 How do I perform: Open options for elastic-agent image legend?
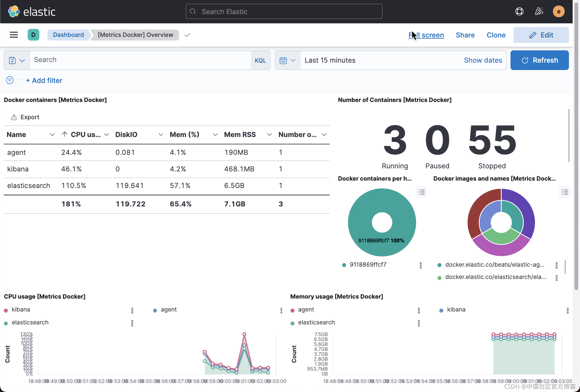pos(556,265)
